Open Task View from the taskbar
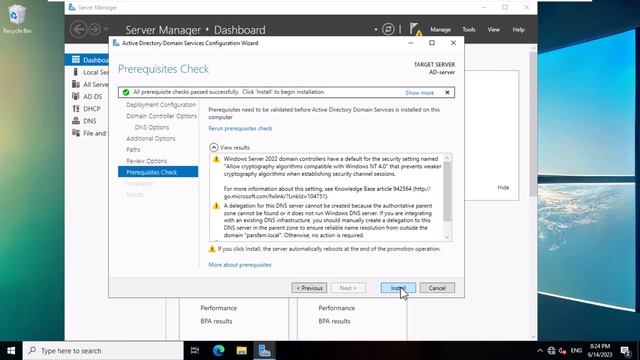This screenshot has width=640, height=360. point(195,351)
